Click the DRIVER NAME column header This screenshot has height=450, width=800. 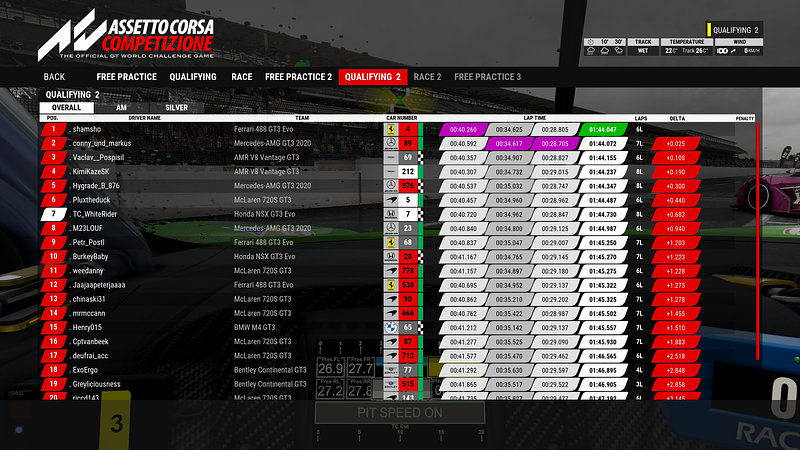point(144,118)
